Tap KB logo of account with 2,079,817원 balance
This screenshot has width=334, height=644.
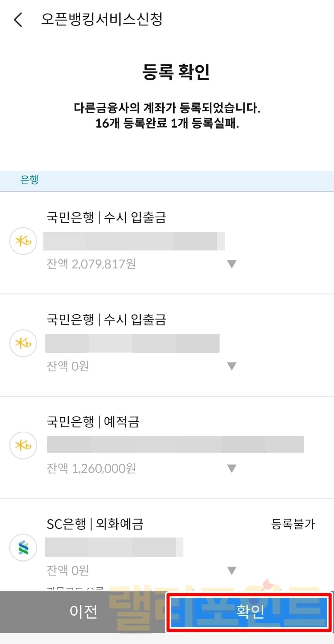pos(23,241)
